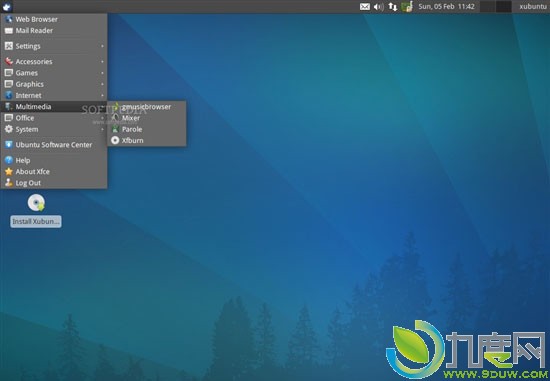Click the Log Out person icon
Viewport: 550px width, 381px height.
coord(9,183)
